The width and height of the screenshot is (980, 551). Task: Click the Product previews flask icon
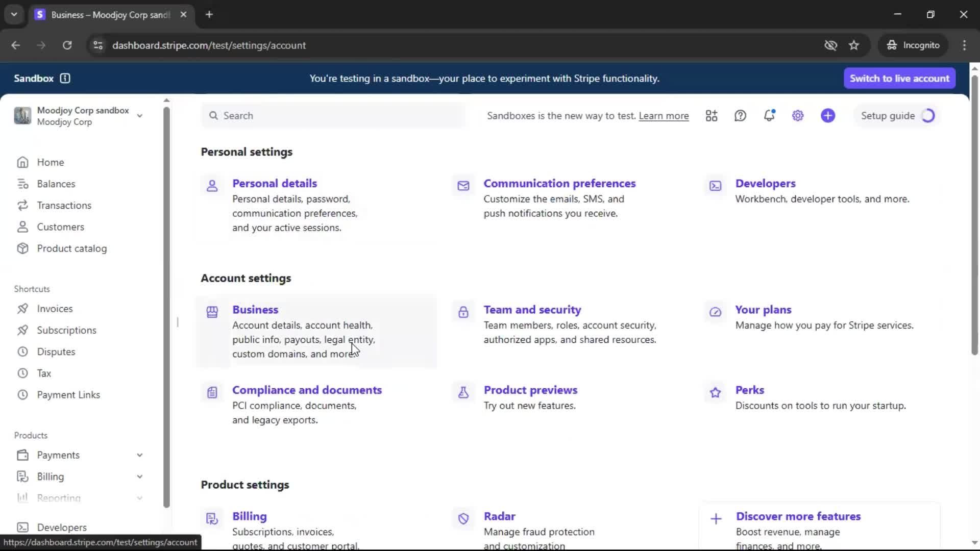[x=463, y=392]
